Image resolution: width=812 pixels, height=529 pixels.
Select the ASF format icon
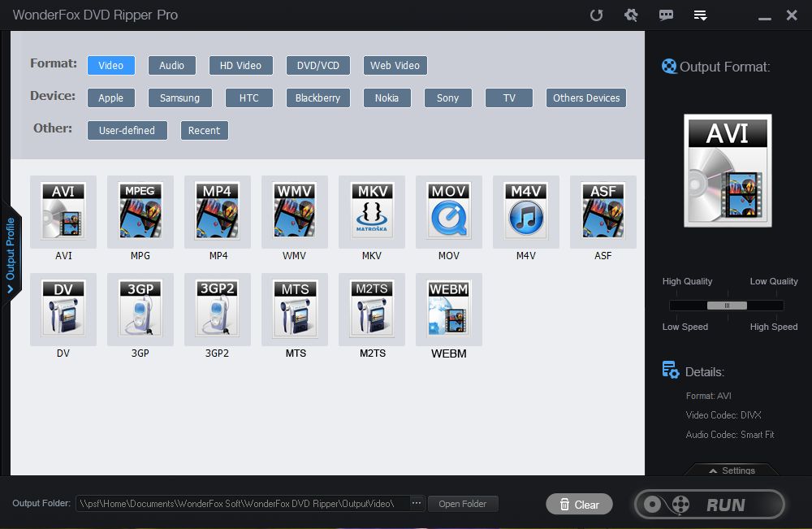click(603, 212)
